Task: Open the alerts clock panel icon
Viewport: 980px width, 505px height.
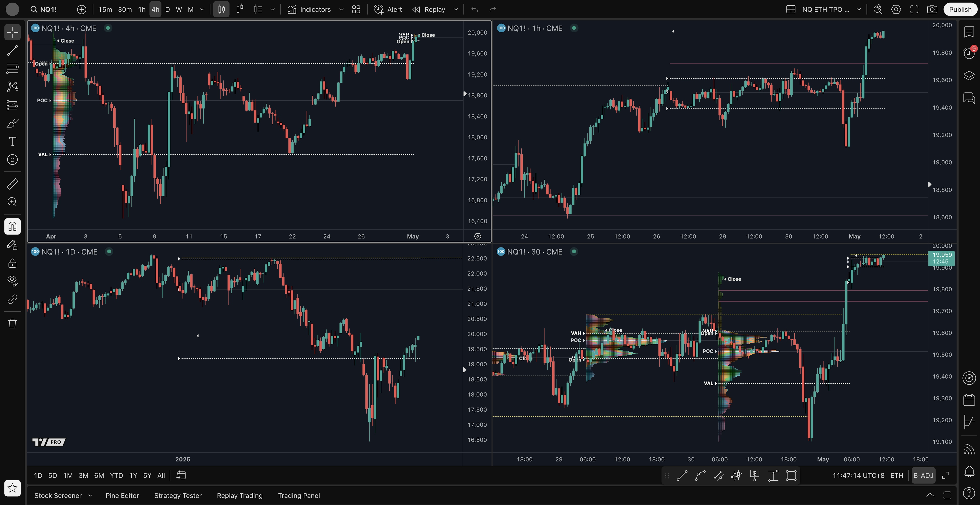Action: tap(969, 53)
